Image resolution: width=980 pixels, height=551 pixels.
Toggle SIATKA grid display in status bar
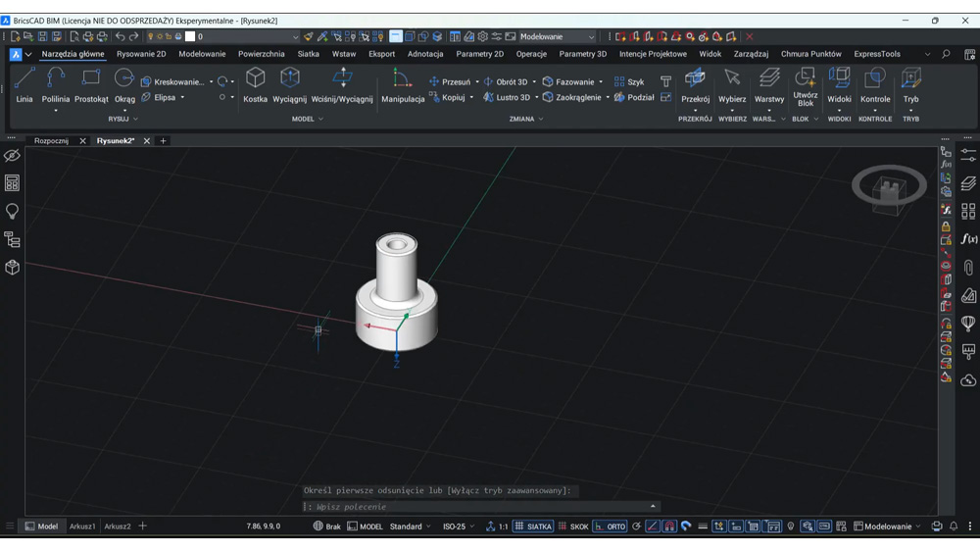pos(533,526)
